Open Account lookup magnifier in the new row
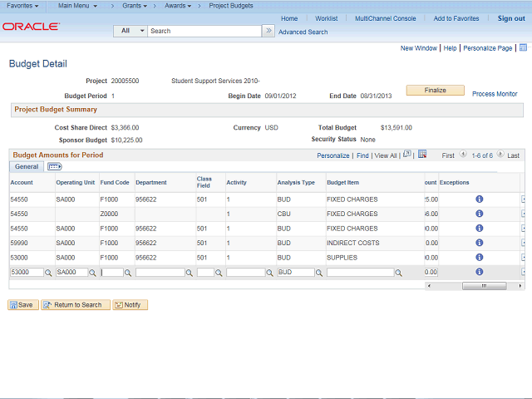This screenshot has height=399, width=532. click(48, 273)
